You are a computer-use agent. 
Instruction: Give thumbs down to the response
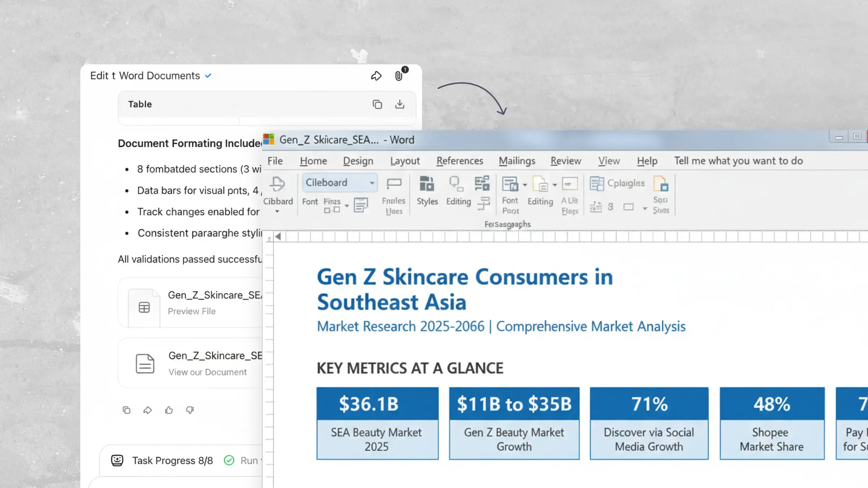[x=190, y=410]
